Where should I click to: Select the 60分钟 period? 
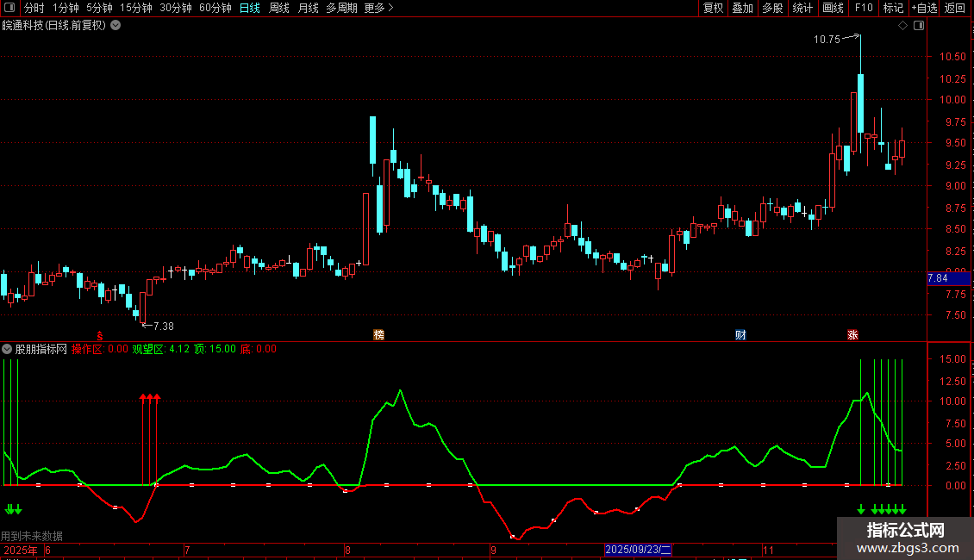pyautogui.click(x=215, y=8)
